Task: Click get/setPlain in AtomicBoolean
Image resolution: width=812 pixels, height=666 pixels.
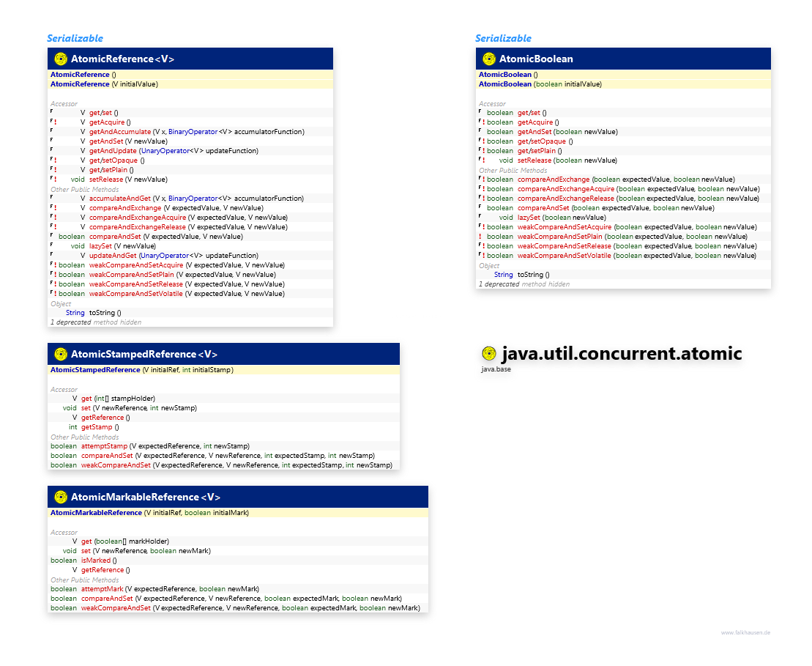Action: pyautogui.click(x=537, y=151)
